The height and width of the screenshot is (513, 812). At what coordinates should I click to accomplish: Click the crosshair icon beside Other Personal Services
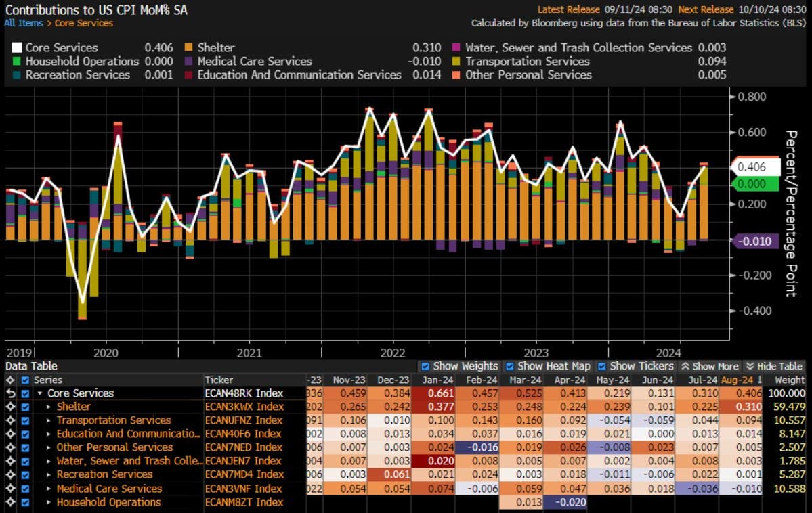(x=9, y=447)
